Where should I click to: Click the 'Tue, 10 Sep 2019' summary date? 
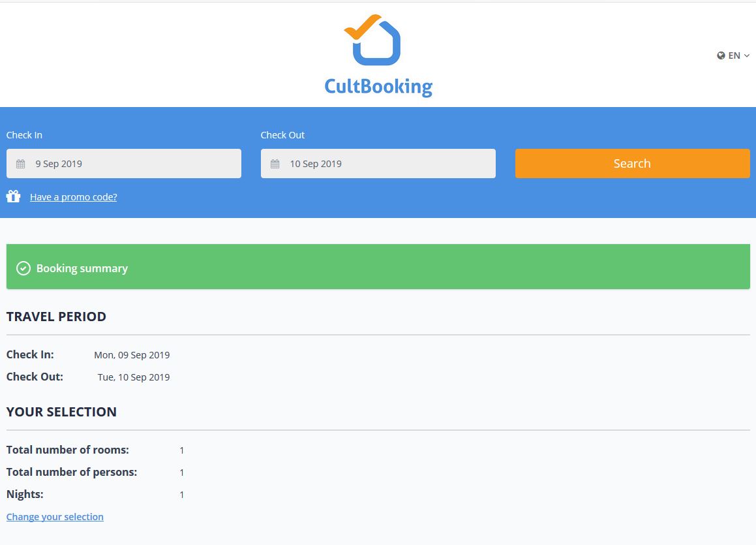point(134,377)
